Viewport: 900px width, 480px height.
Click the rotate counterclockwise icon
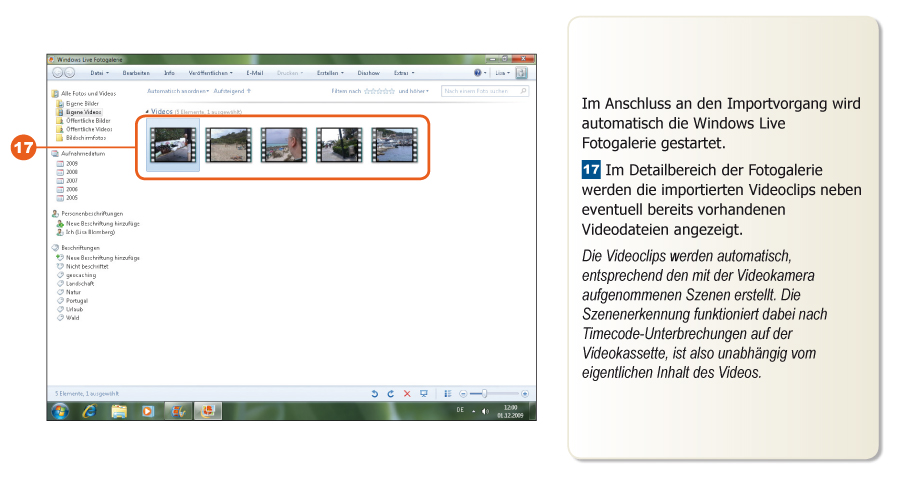click(374, 394)
